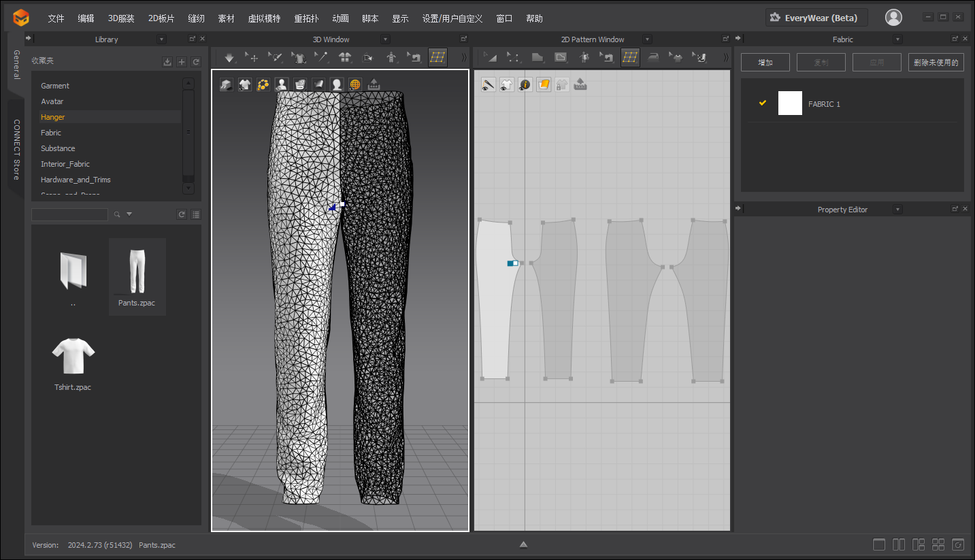The height and width of the screenshot is (560, 975).
Task: Select the 3D sewing machine edit tool
Action: point(414,58)
